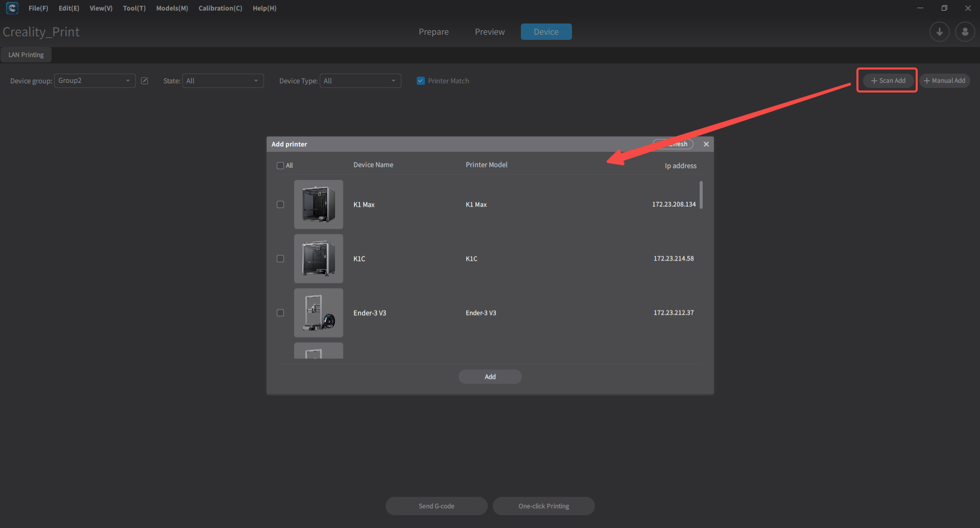Click the K1 Max device name text
The image size is (980, 528).
(x=364, y=204)
